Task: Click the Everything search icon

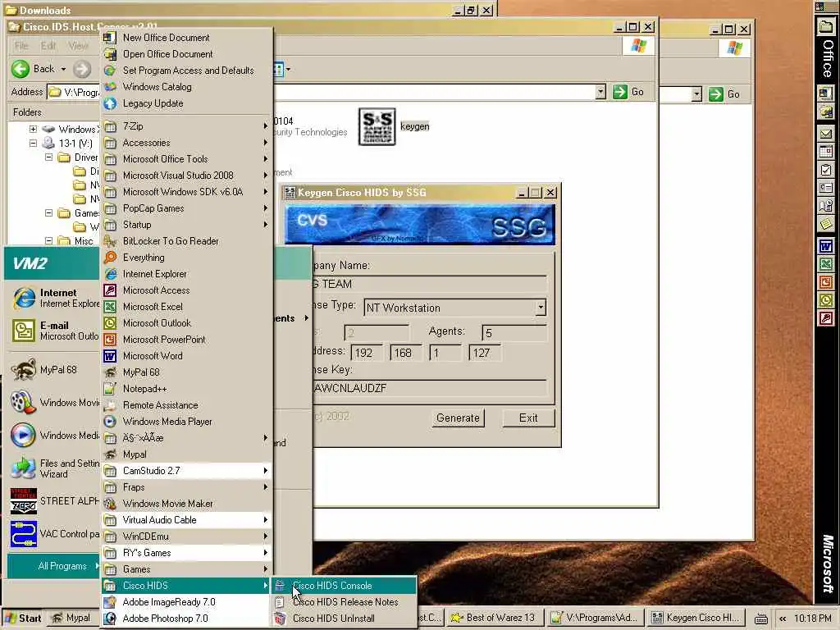Action: coord(110,258)
